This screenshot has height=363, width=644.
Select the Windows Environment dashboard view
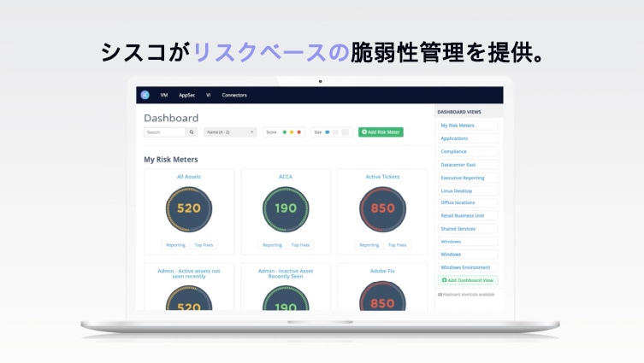(x=468, y=267)
